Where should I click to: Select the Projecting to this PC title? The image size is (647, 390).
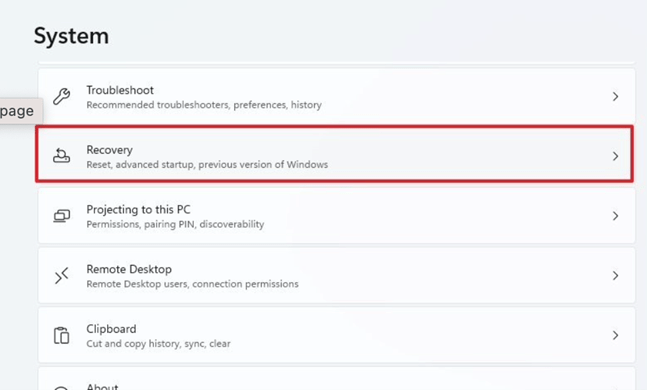pyautogui.click(x=138, y=210)
